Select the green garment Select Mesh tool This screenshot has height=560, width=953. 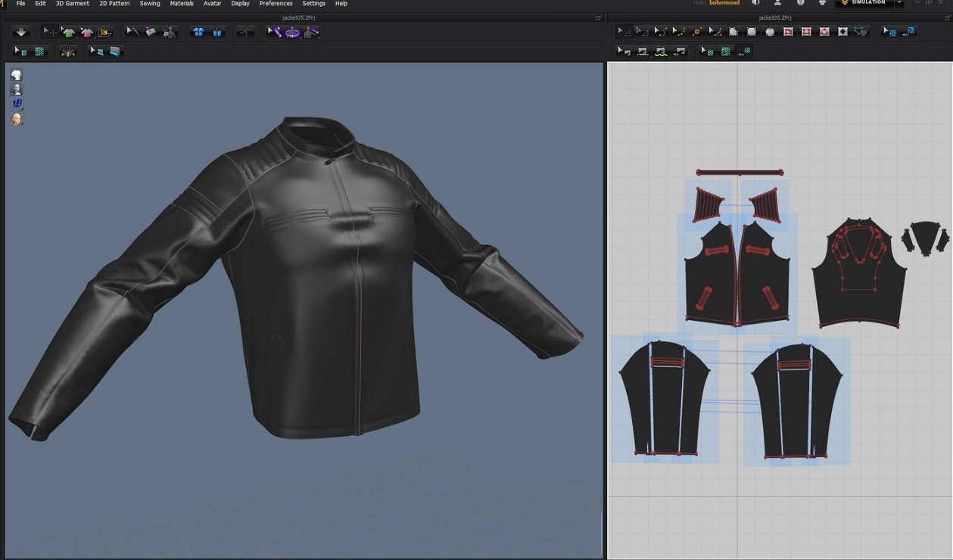(x=68, y=33)
